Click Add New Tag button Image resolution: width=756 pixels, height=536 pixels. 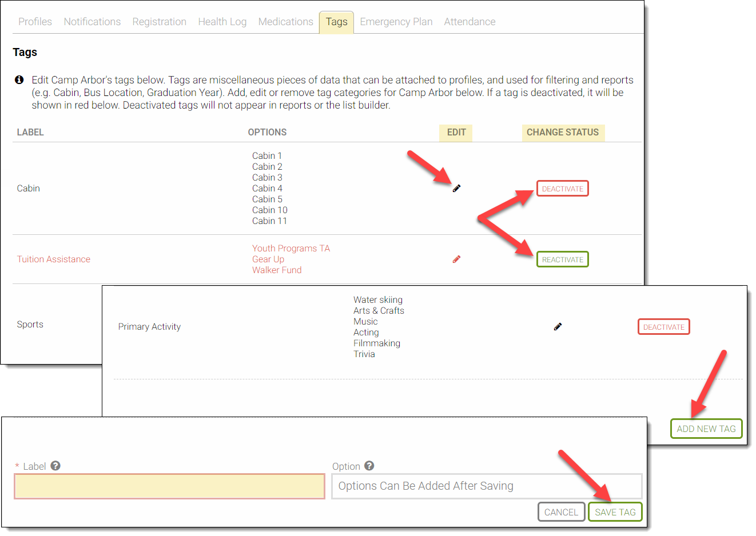tap(706, 429)
